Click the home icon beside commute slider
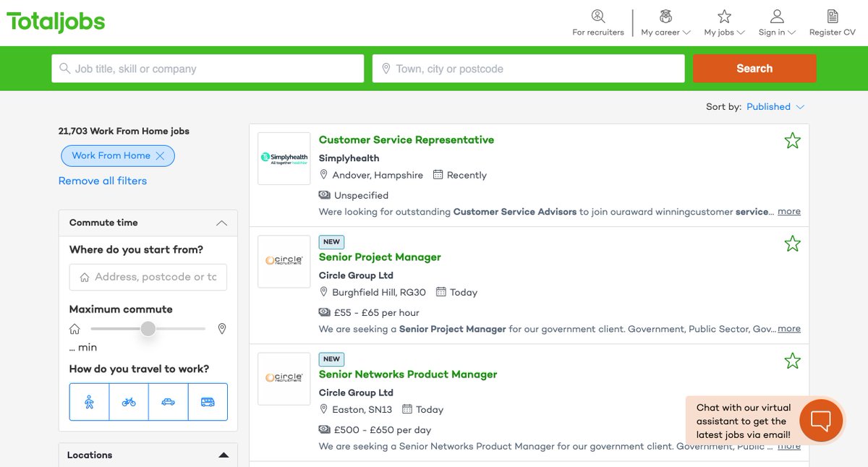The image size is (868, 467). pos(75,329)
